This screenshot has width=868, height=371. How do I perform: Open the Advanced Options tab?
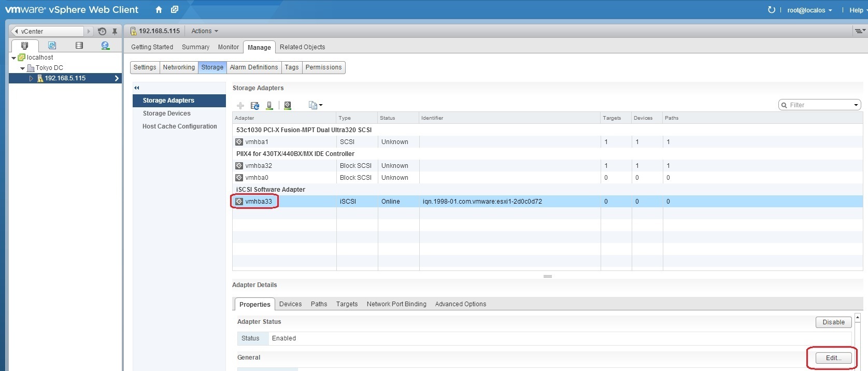(x=461, y=304)
